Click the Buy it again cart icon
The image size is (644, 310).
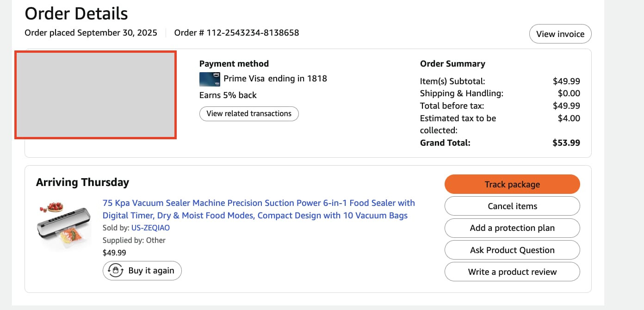[x=114, y=271]
